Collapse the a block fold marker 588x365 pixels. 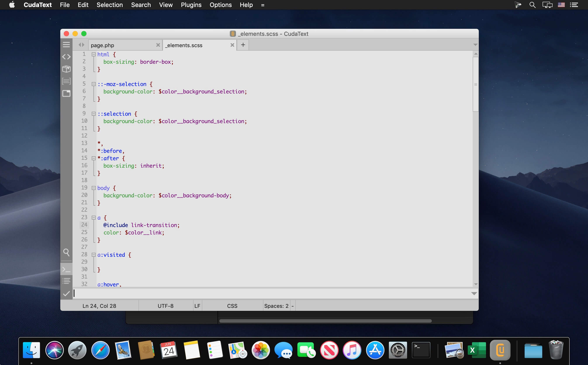tap(93, 218)
